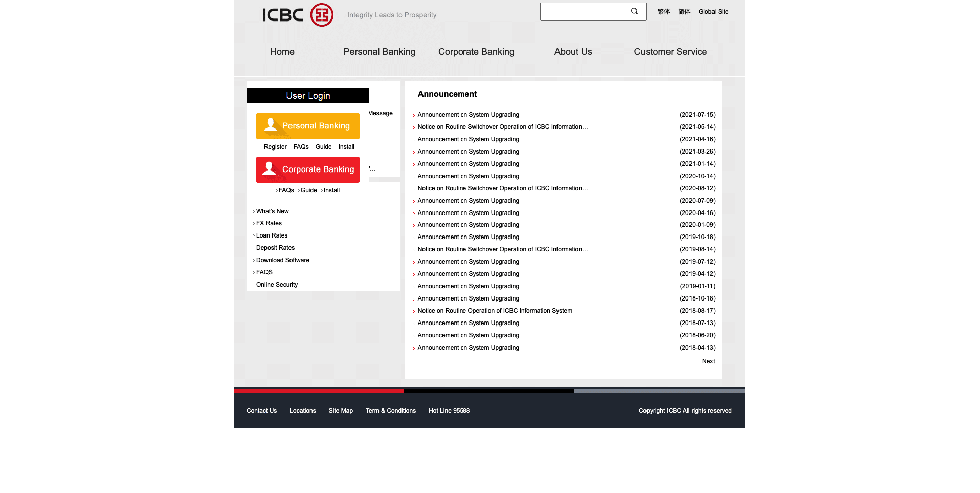Screen dimensions: 980x493
Task: Switch to Simplified Chinese 简体
Action: coord(684,12)
